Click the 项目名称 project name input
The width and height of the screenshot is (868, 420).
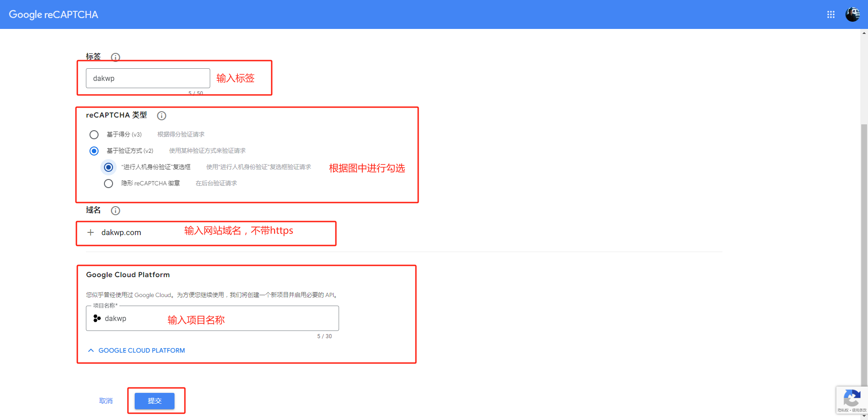click(x=212, y=318)
